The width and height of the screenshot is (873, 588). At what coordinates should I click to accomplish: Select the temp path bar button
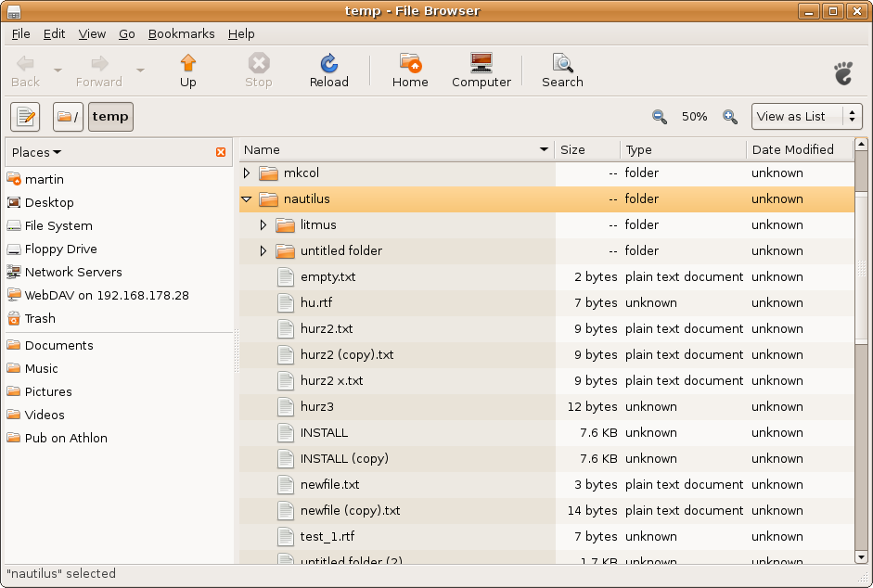point(110,117)
